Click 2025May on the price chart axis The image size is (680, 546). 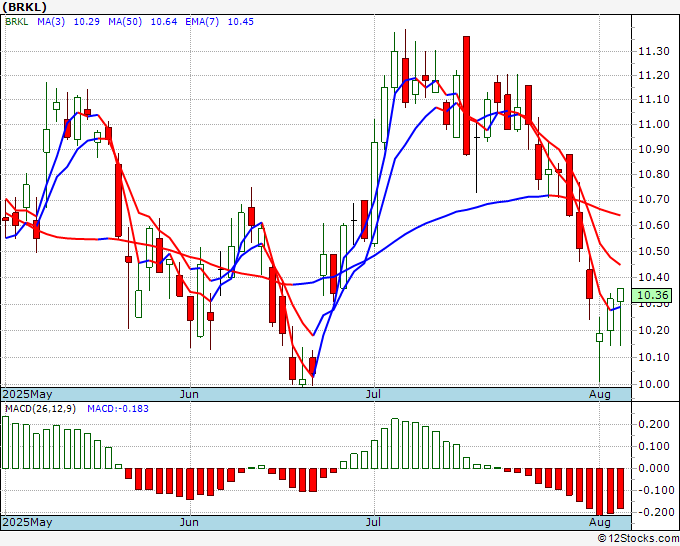point(27,394)
